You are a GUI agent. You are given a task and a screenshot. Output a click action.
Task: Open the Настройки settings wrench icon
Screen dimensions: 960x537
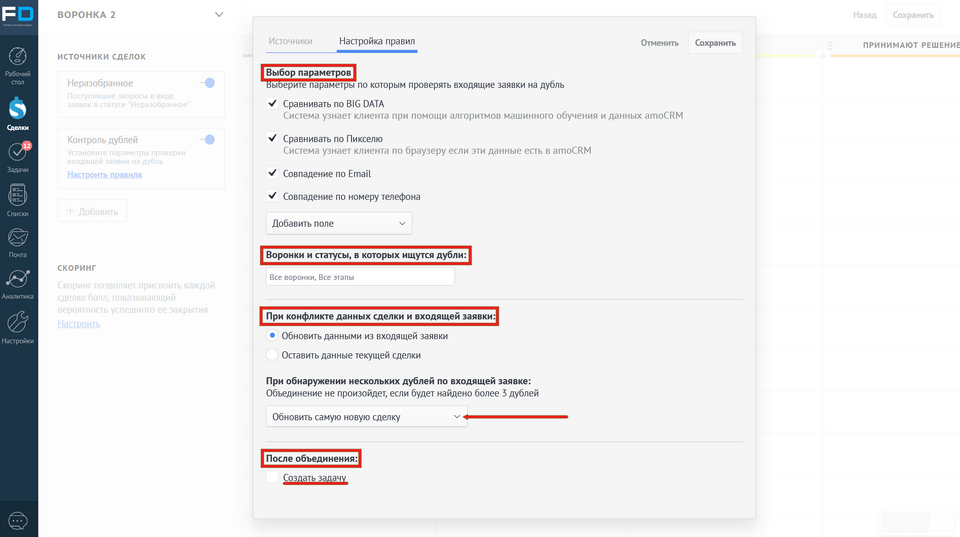point(18,323)
